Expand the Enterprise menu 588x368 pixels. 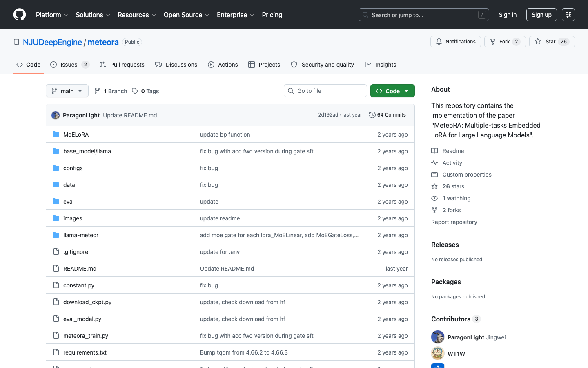tap(236, 15)
